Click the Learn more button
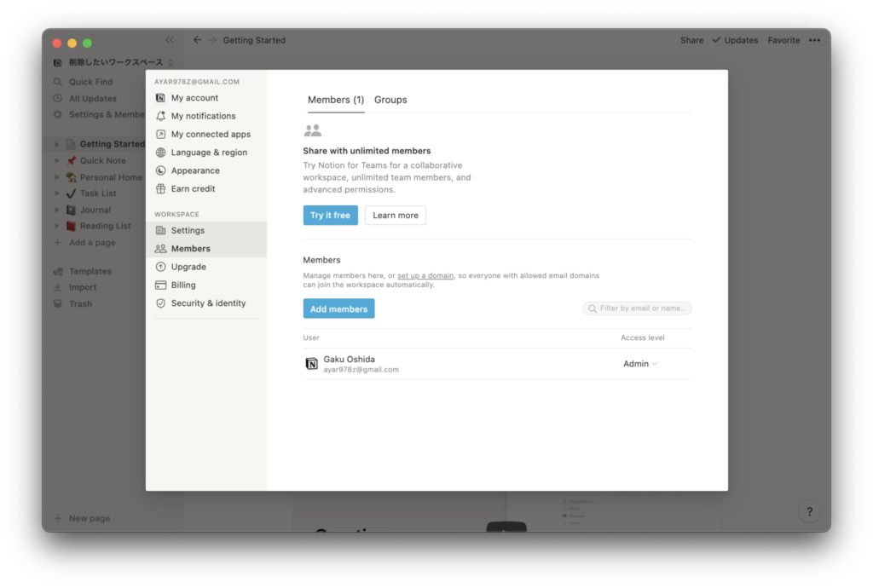 (396, 216)
